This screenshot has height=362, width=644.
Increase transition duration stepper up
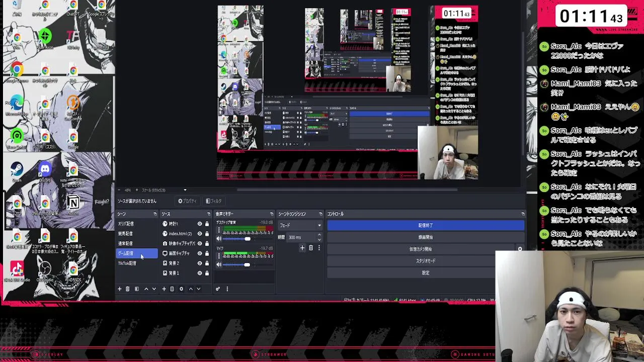coord(319,235)
